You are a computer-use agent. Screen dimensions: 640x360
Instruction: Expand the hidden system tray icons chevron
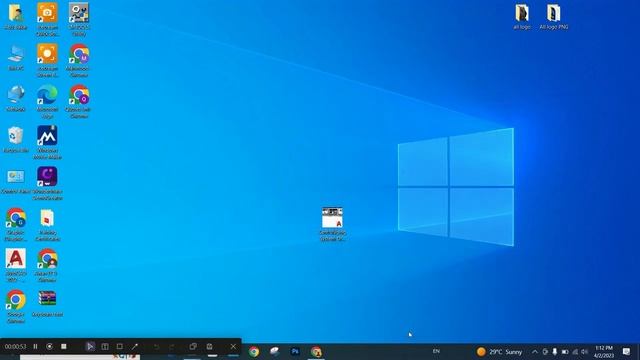[x=535, y=351]
